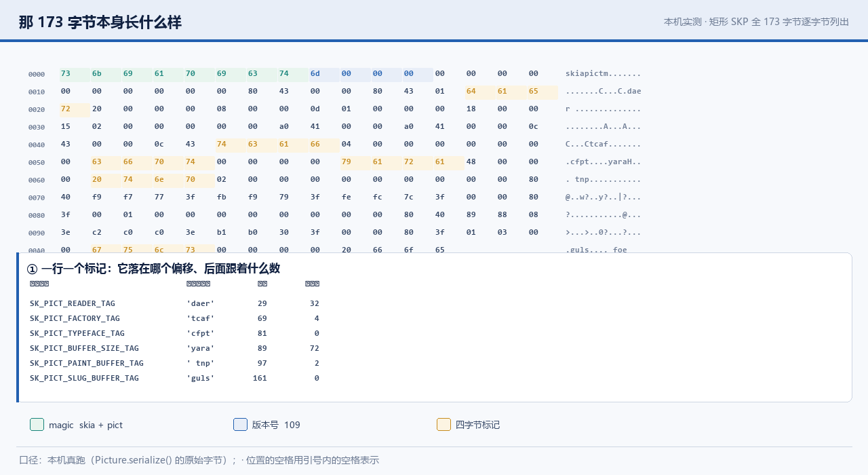This screenshot has height=475, width=868.
Task: Click the offset label '0070'
Action: click(x=37, y=197)
